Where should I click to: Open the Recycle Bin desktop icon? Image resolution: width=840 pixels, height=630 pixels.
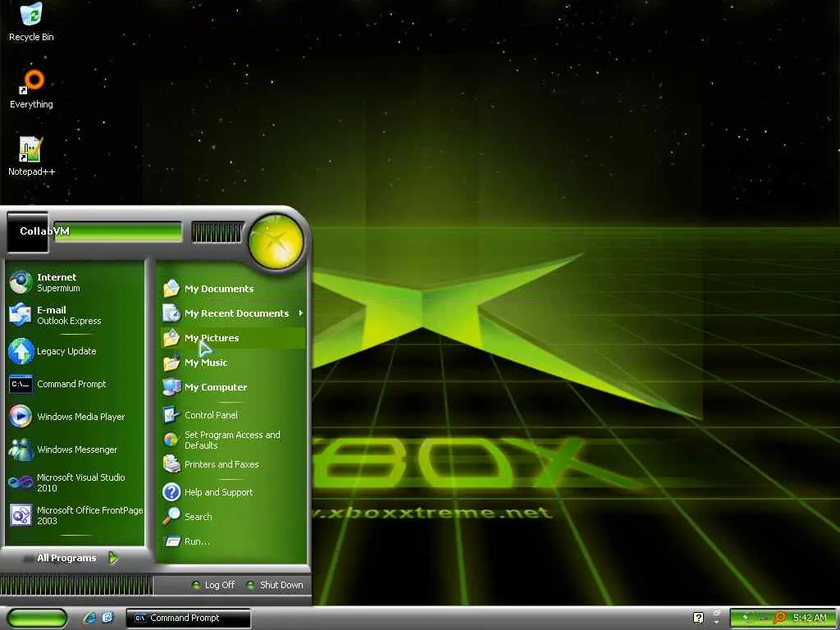31,22
